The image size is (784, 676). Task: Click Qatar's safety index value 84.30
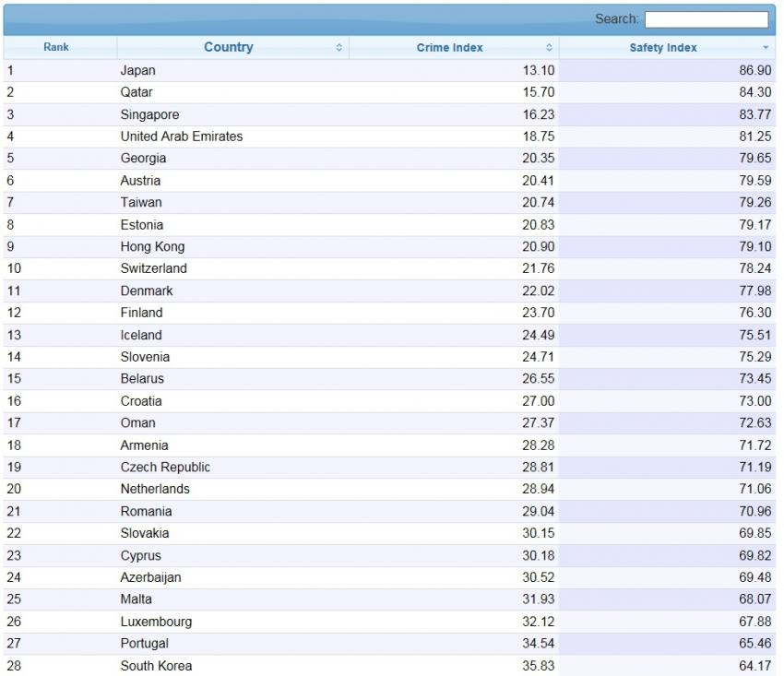coord(755,92)
